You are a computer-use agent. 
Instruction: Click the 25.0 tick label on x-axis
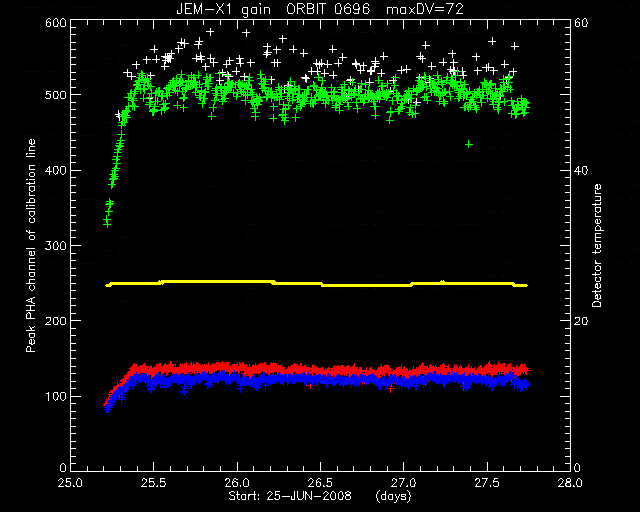tap(70, 483)
